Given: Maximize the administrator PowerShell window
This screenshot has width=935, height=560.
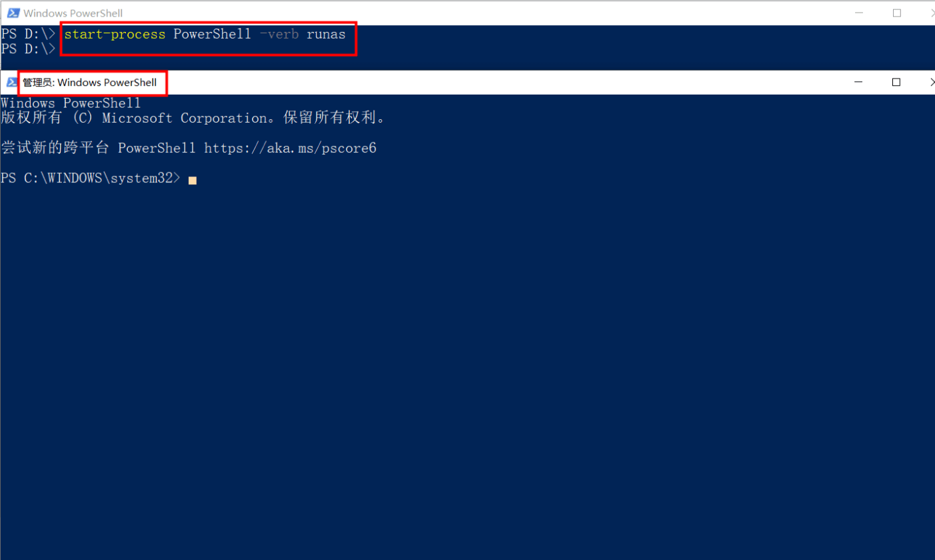Looking at the screenshot, I should 896,82.
